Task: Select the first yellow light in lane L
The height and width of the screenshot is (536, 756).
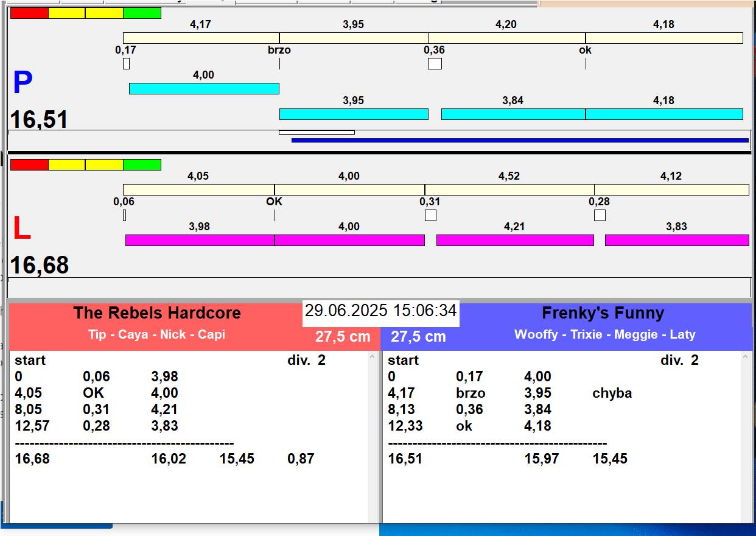Action: [x=66, y=165]
